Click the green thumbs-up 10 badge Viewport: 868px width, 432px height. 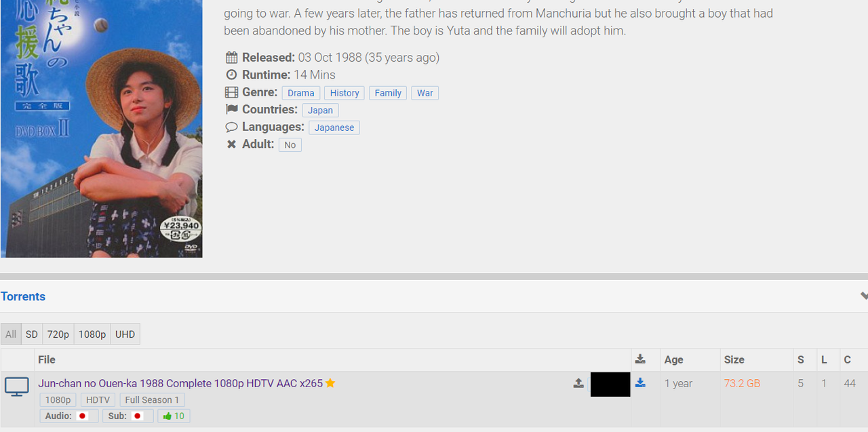tap(174, 416)
